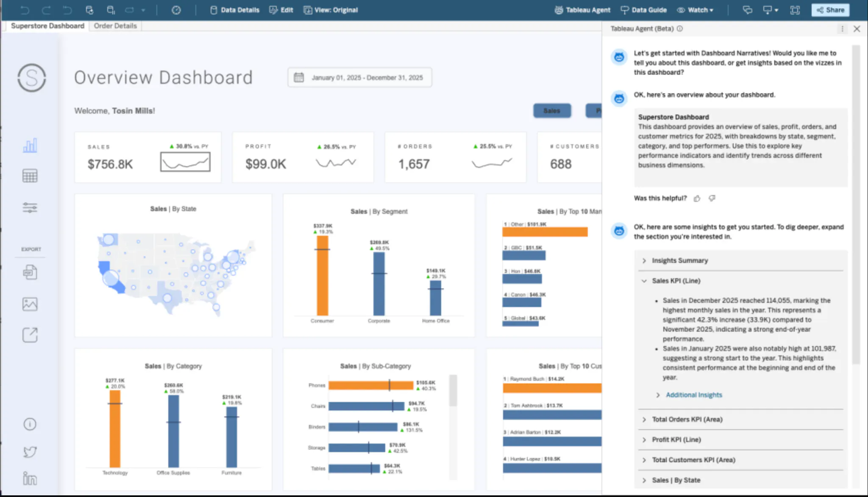Click the Tableau Agent panel scrollbar
Viewport: 868px width, 497px height.
[x=856, y=205]
